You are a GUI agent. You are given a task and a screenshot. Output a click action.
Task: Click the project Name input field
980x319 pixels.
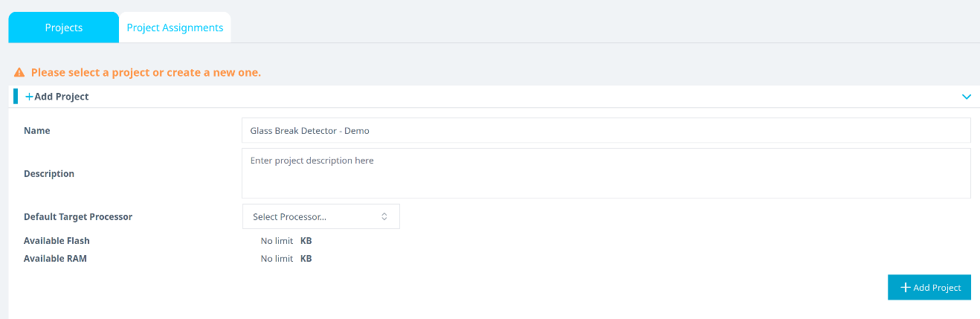(605, 130)
